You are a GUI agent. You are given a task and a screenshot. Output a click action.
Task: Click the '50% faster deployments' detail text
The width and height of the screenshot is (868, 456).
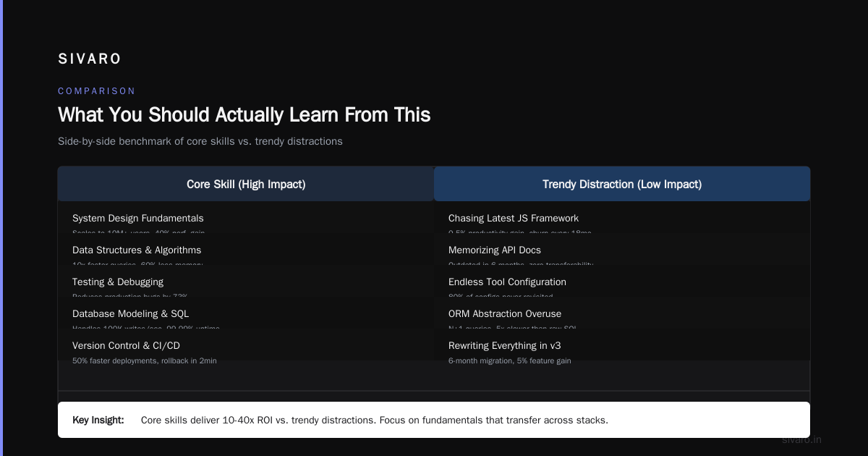point(145,360)
